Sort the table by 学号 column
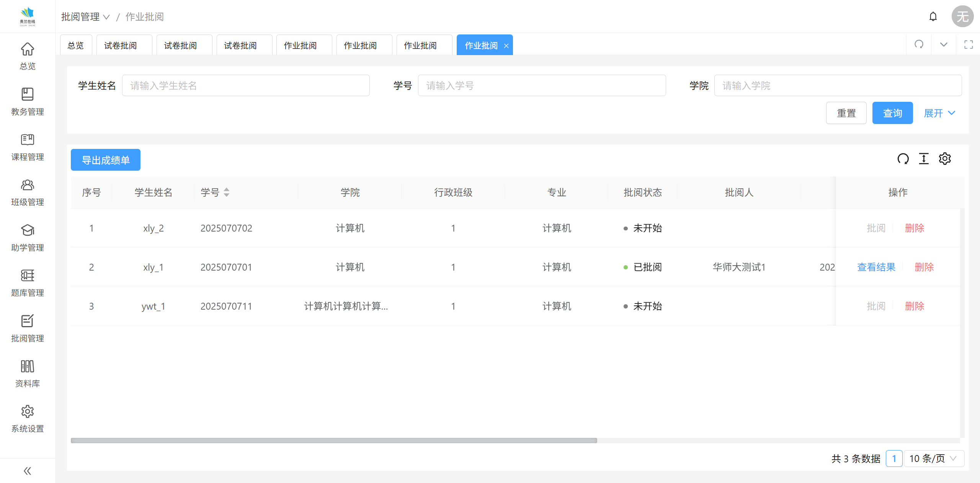This screenshot has height=483, width=980. point(227,192)
